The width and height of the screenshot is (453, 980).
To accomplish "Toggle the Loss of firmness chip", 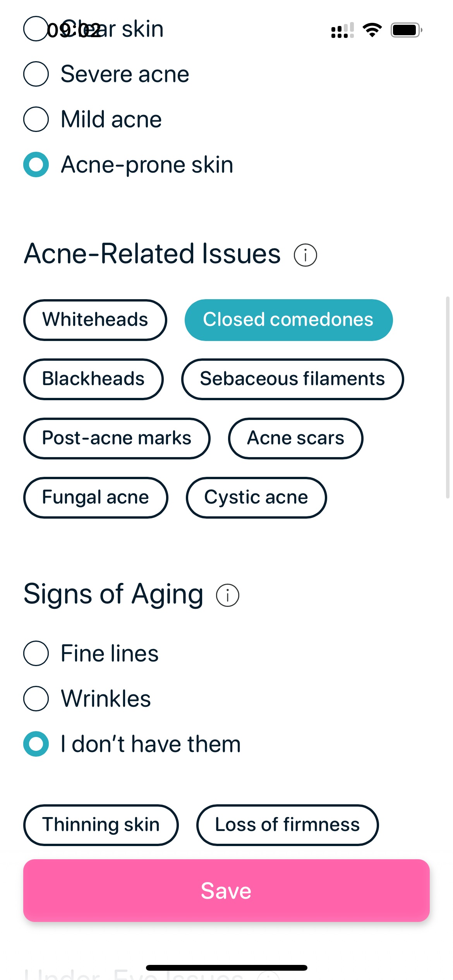I will [x=288, y=825].
